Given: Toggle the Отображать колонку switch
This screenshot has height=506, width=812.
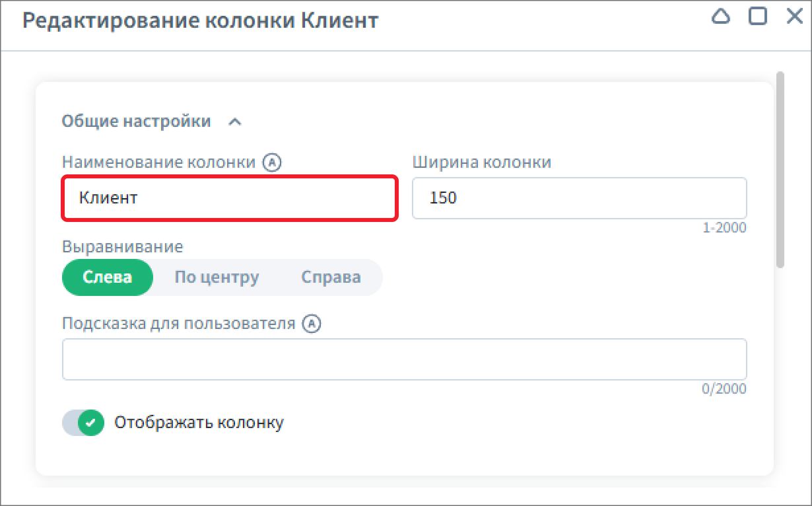Looking at the screenshot, I should pyautogui.click(x=83, y=422).
